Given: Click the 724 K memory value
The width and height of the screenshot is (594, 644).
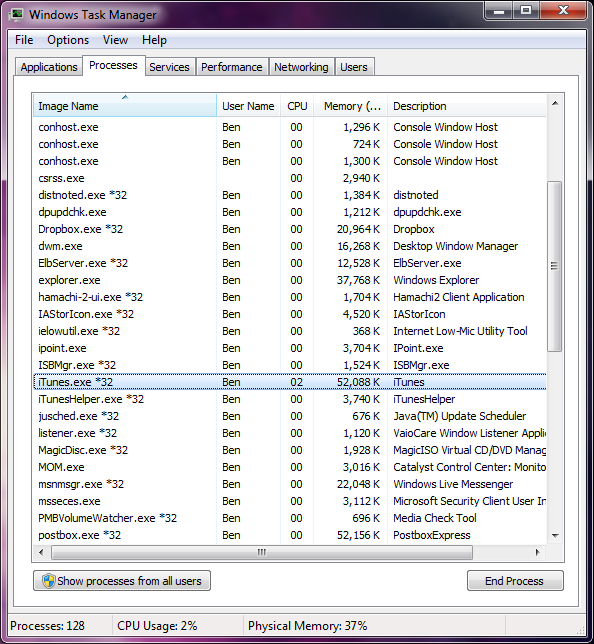Looking at the screenshot, I should pyautogui.click(x=366, y=144).
